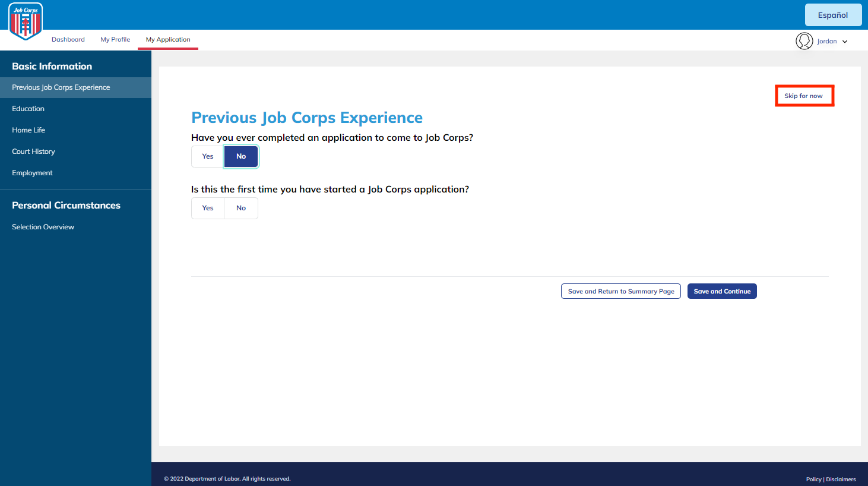The image size is (868, 486).
Task: Open the user profile avatar icon
Action: tap(804, 41)
